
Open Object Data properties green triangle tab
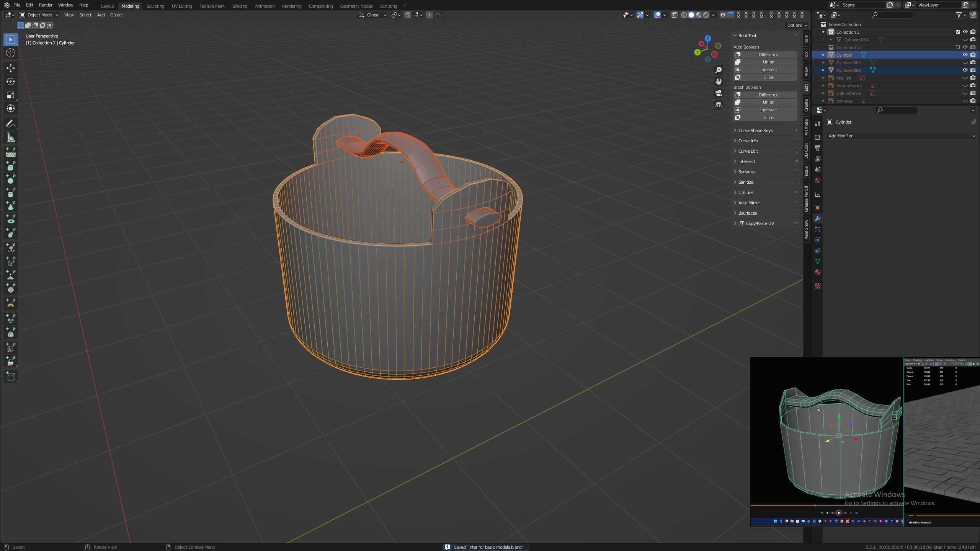click(x=818, y=261)
